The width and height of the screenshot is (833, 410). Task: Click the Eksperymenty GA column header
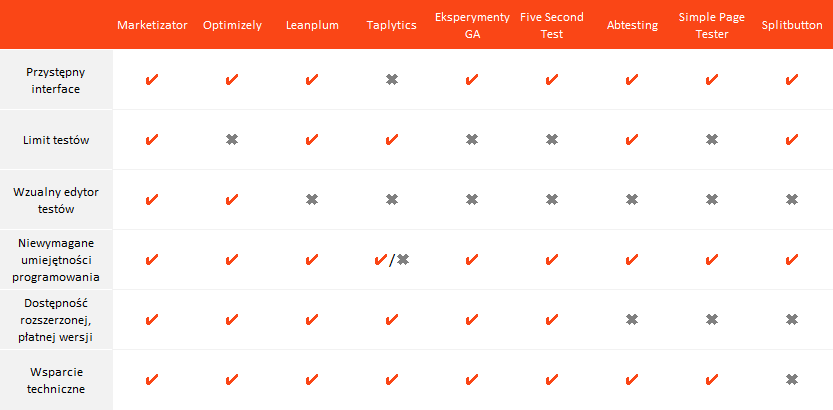tap(472, 25)
